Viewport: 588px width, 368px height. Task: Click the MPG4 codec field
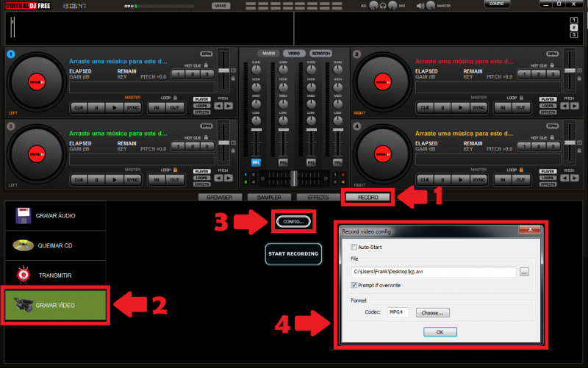tap(398, 312)
